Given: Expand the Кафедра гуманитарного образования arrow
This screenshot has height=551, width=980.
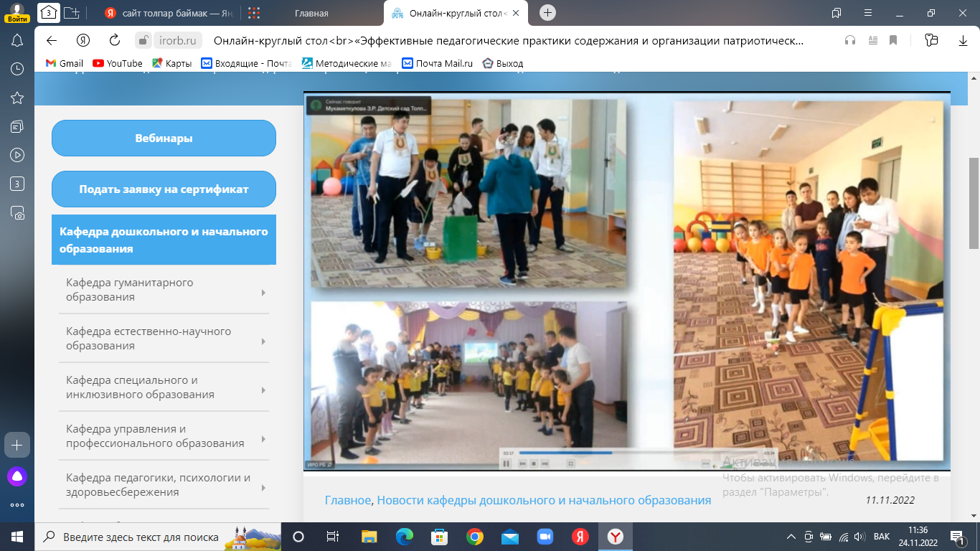Looking at the screenshot, I should click(x=263, y=293).
